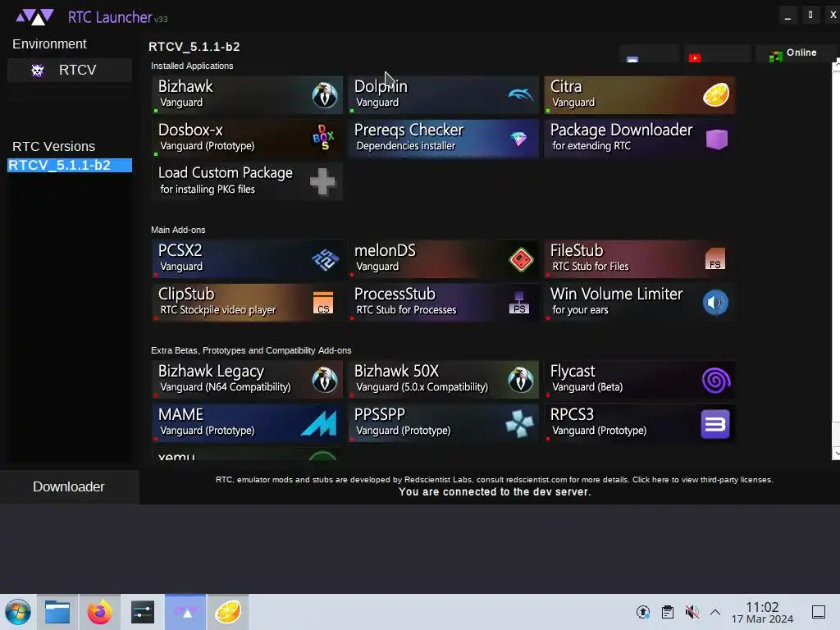Click the MAME blue M logo icon
This screenshot has width=840, height=630.
(x=319, y=423)
